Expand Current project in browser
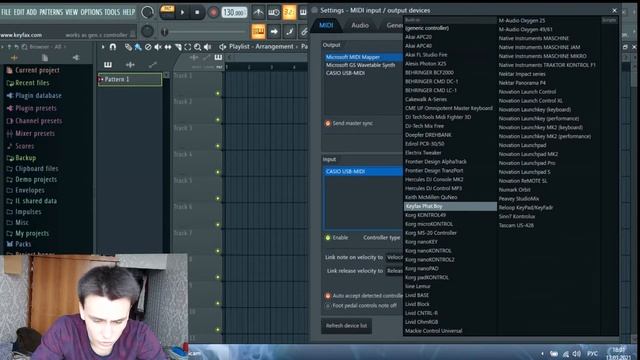This screenshot has width=640, height=360. pos(33,70)
